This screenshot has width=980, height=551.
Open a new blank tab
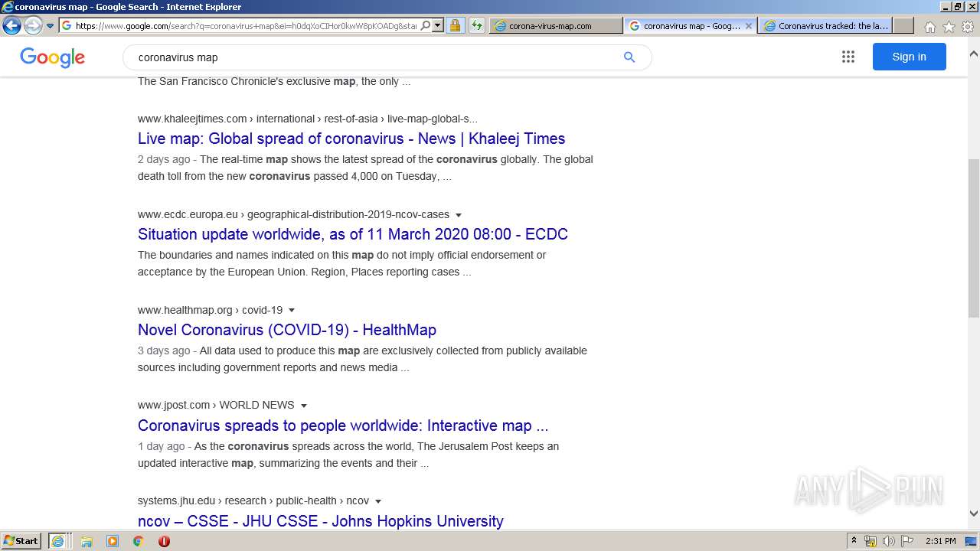click(903, 25)
